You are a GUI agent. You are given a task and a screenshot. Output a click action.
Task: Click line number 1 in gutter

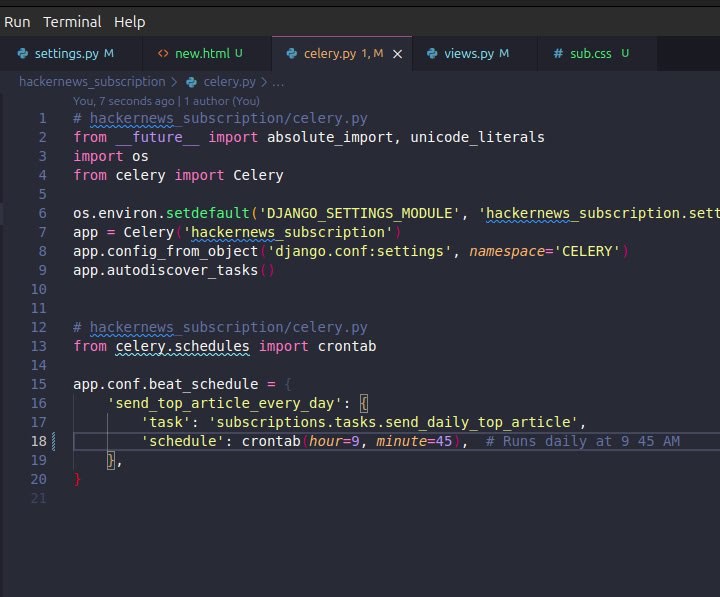(42, 118)
